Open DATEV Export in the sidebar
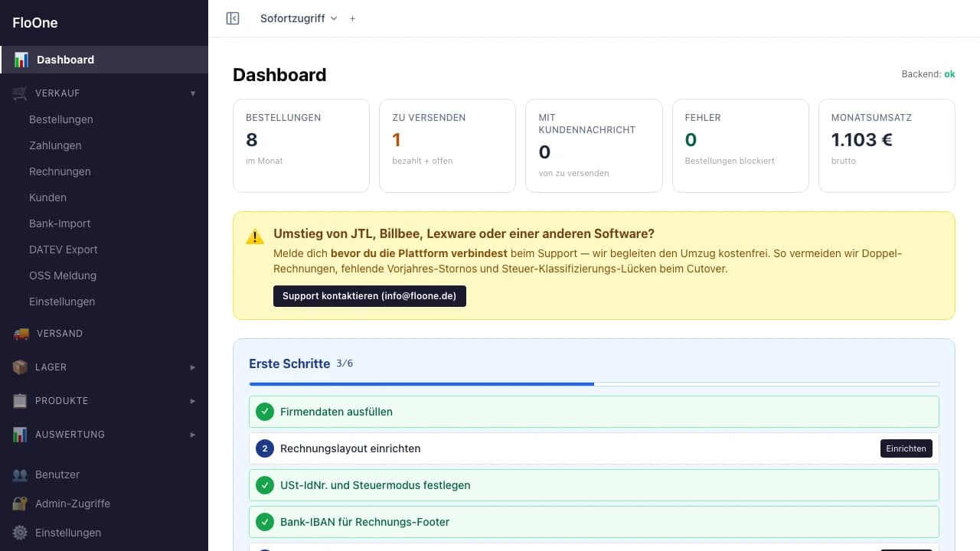This screenshot has width=980, height=551. click(x=64, y=249)
